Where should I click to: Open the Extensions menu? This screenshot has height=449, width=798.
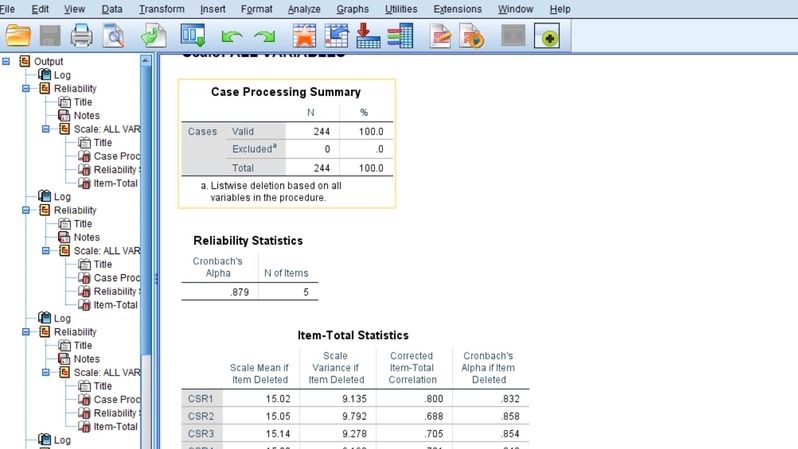458,9
